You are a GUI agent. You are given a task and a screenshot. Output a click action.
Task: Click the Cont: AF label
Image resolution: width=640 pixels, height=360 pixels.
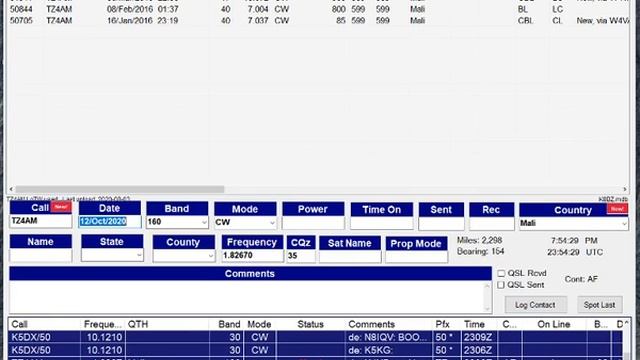coord(581,279)
